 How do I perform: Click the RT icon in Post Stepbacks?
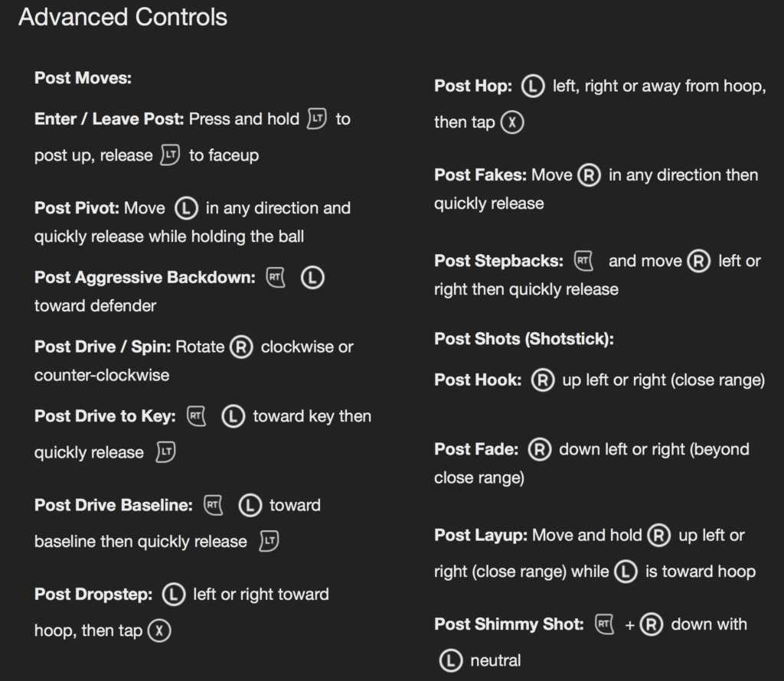584,262
